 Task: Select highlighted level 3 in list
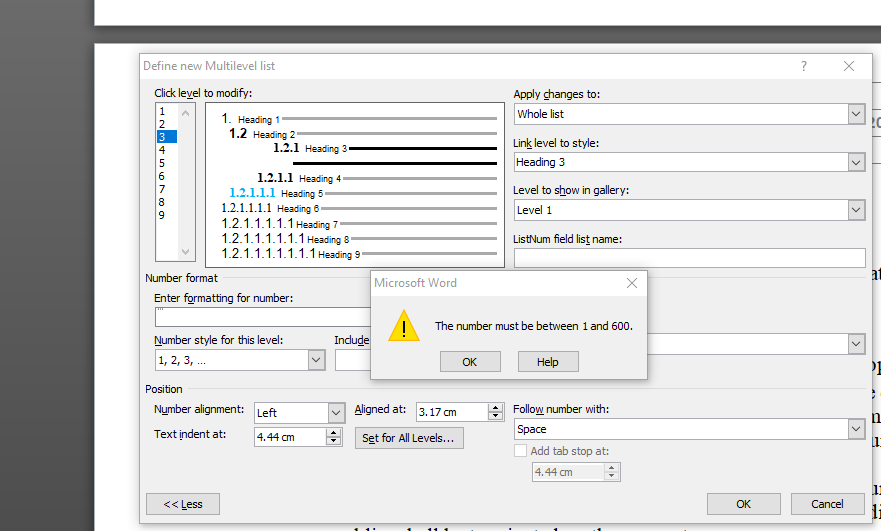click(x=167, y=137)
